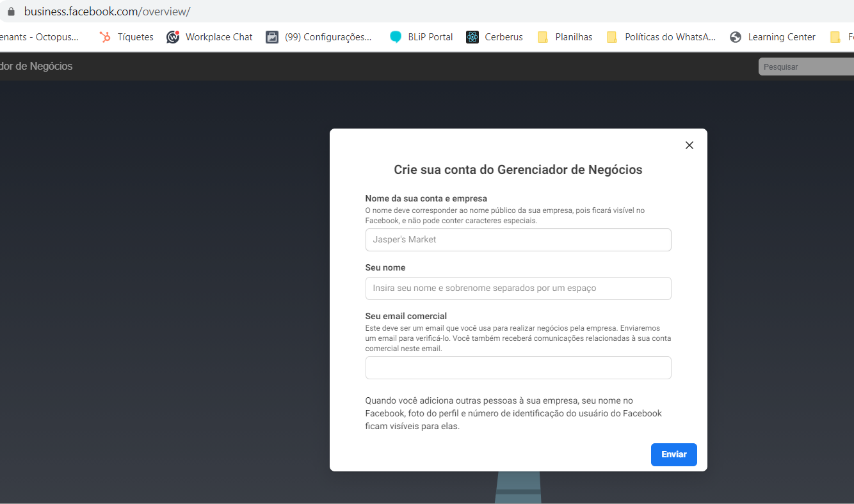Close the Gerenciador de Negócios dialog
Image resolution: width=854 pixels, height=504 pixels.
click(689, 145)
